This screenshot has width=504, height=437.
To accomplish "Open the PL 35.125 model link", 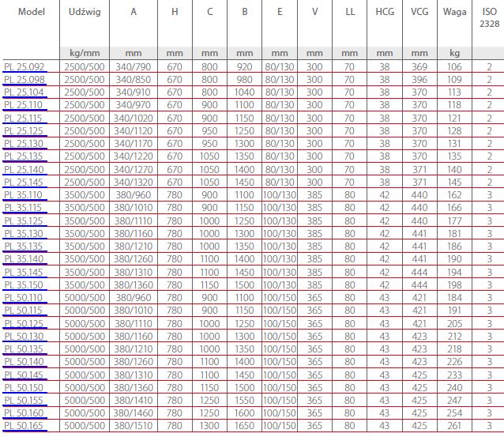I will pos(24,221).
